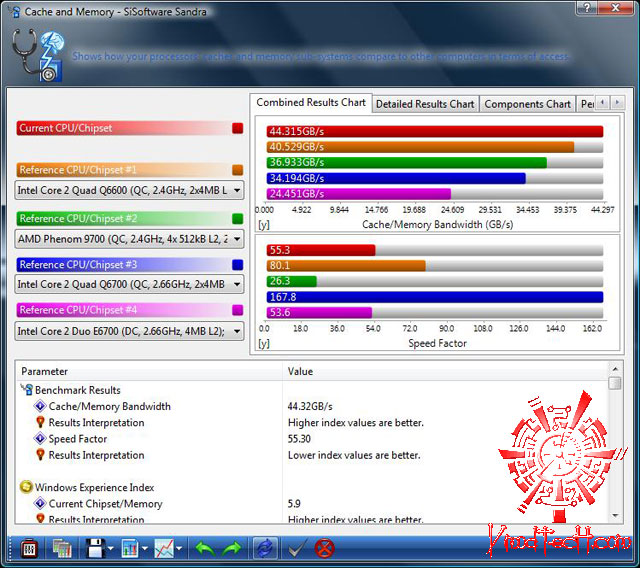Click the magenta 24.451GB/s bandwidth bar
The image size is (640, 568).
pyautogui.click(x=359, y=194)
